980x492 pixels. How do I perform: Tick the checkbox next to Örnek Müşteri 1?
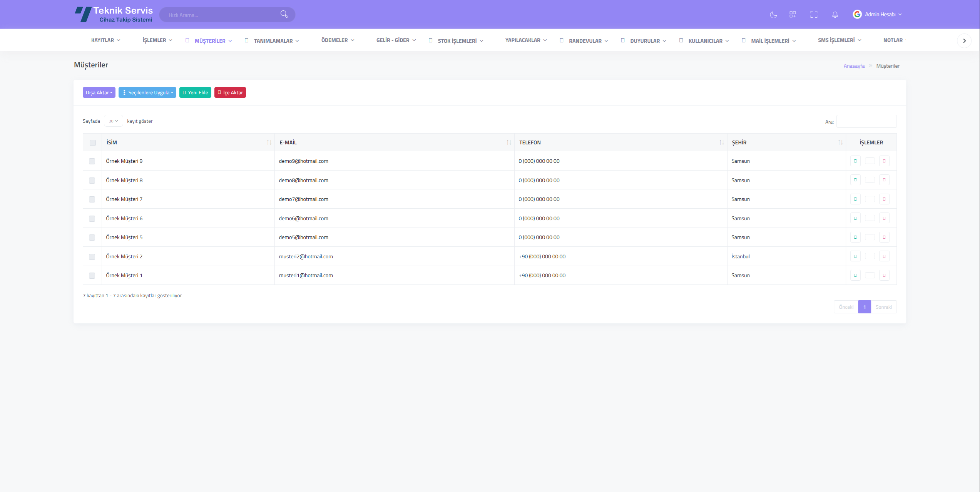click(x=92, y=276)
